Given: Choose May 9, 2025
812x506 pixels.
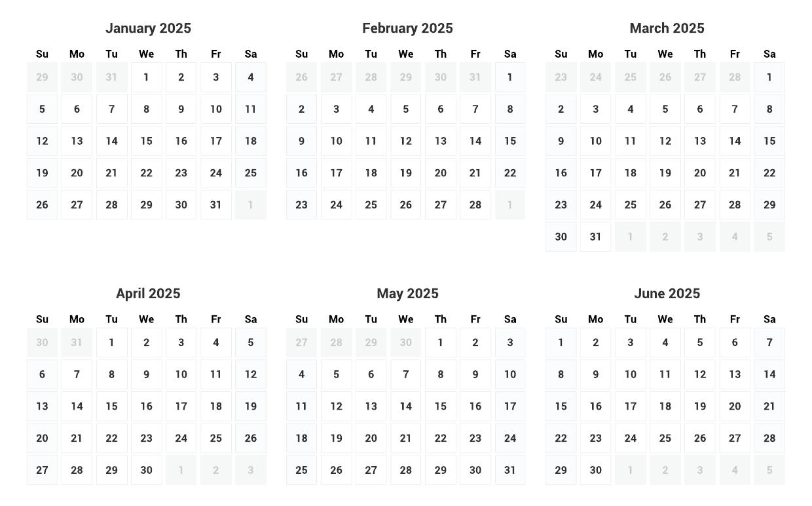Looking at the screenshot, I should click(x=475, y=374).
